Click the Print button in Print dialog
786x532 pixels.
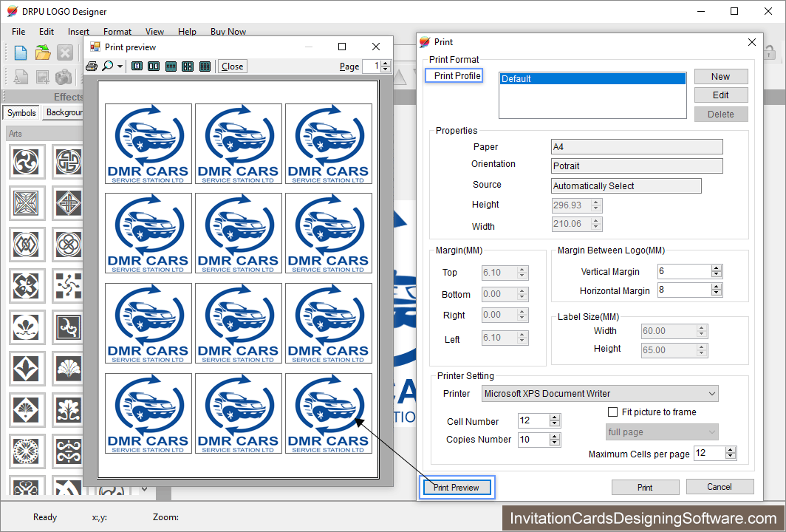pos(645,488)
